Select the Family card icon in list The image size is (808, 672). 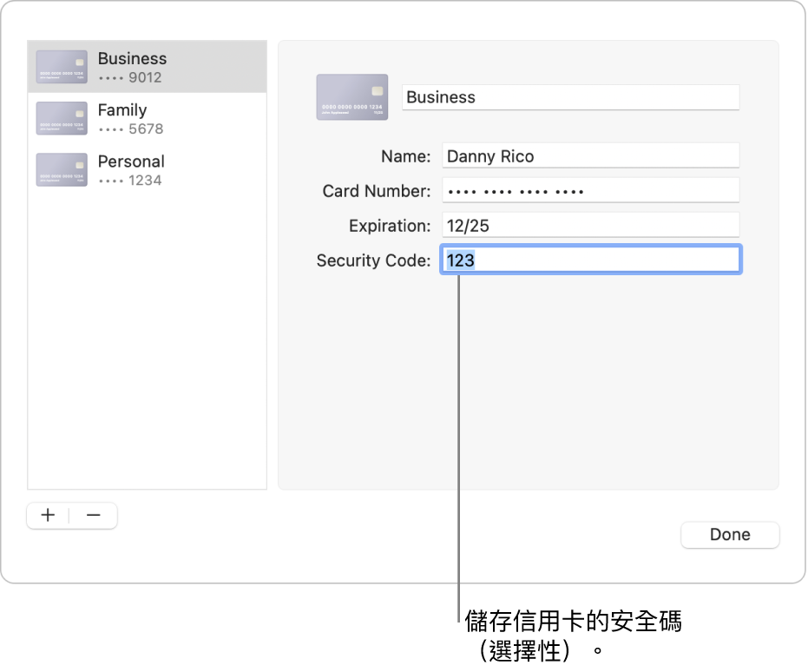62,118
